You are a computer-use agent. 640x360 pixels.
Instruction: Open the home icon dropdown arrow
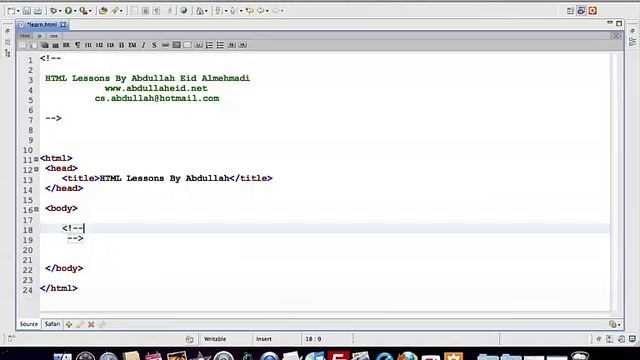coord(206,11)
